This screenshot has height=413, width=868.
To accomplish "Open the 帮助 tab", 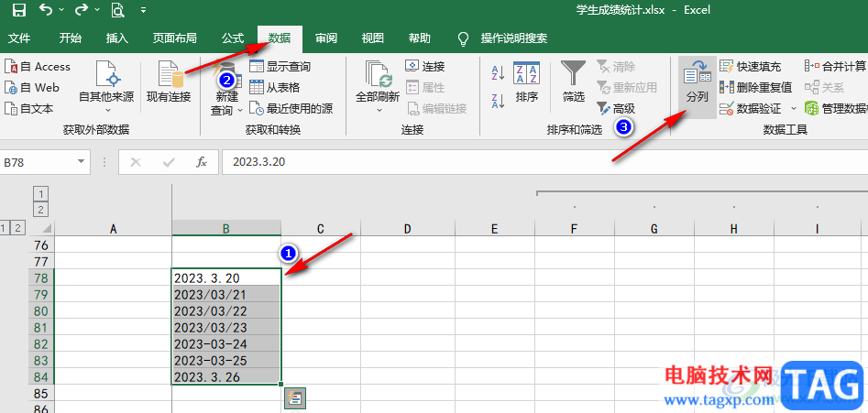I will [419, 38].
